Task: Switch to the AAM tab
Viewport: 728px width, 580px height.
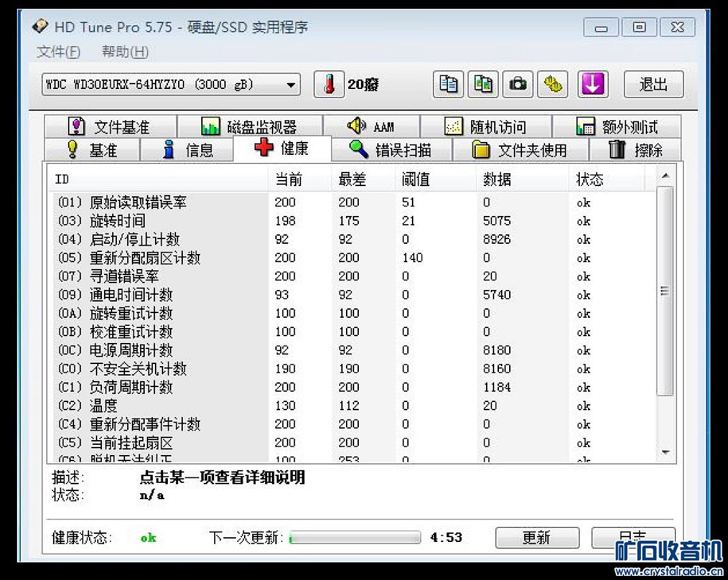Action: [371, 126]
